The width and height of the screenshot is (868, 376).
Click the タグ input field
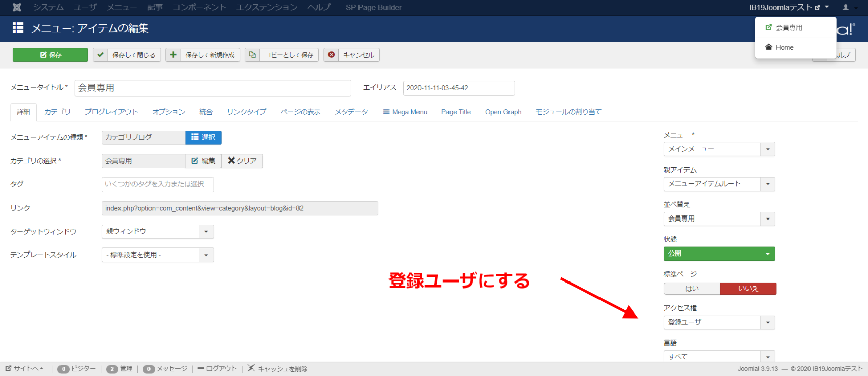(158, 184)
